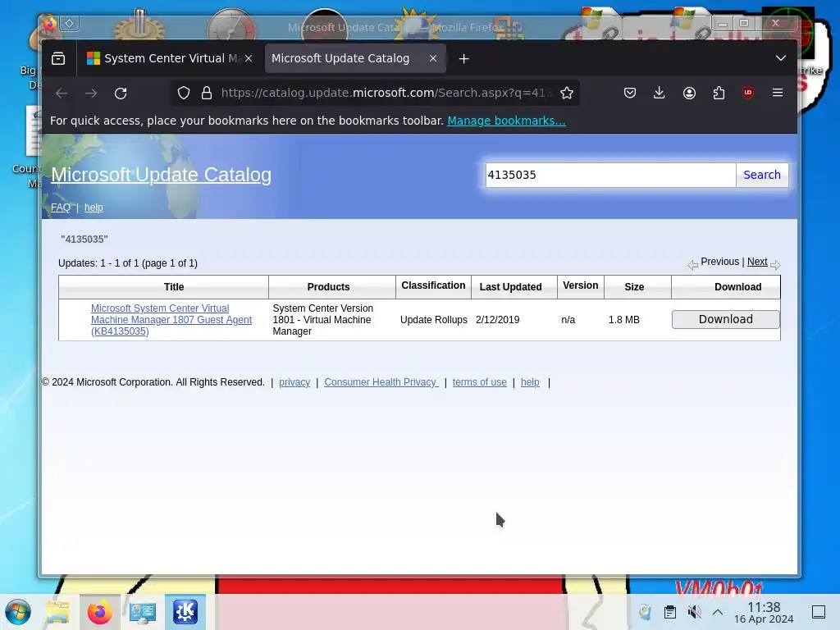Open the help link under the catalog title

coord(94,208)
